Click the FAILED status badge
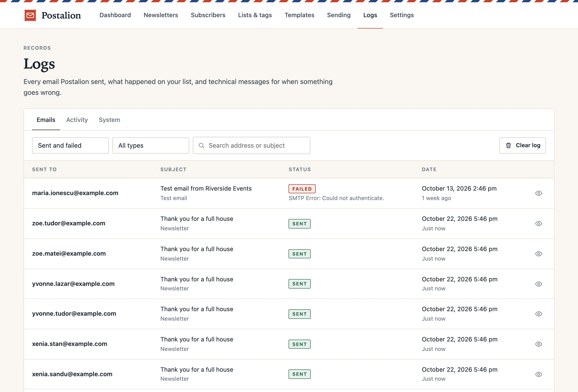This screenshot has height=392, width=578. [x=302, y=189]
